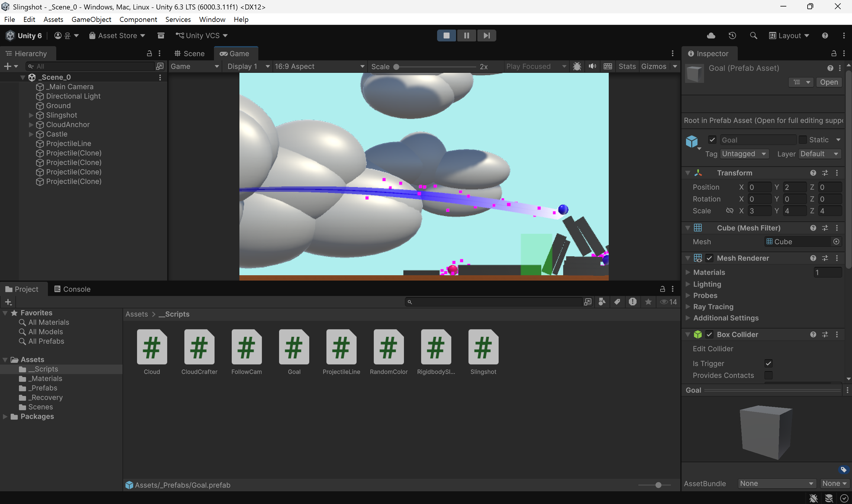Image resolution: width=852 pixels, height=504 pixels.
Task: Open Unity Cloud icon
Action: click(711, 36)
